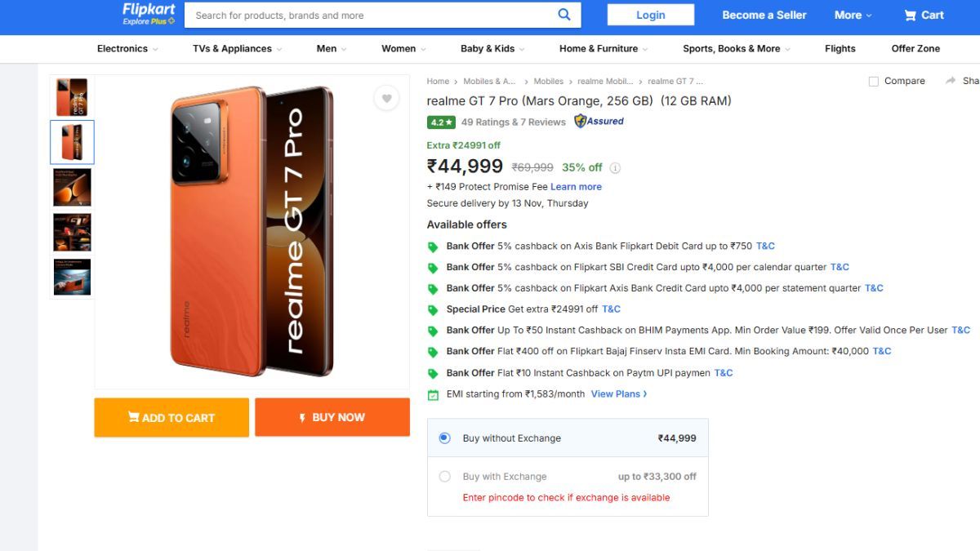This screenshot has height=551, width=980.
Task: Click the Extra ₹24991 off text
Action: [x=463, y=145]
